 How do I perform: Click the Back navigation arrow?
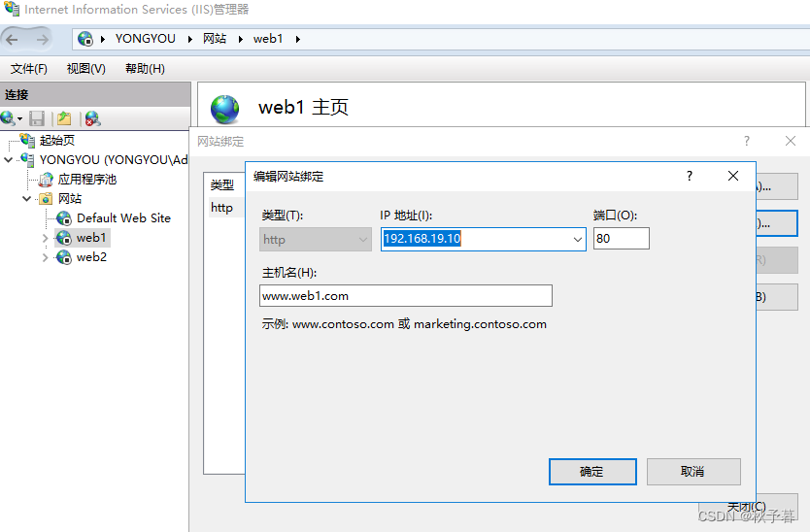pos(13,39)
